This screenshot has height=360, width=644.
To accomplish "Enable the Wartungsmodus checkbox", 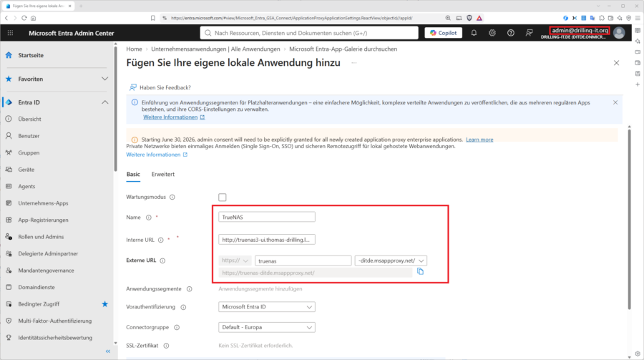I will click(x=223, y=198).
